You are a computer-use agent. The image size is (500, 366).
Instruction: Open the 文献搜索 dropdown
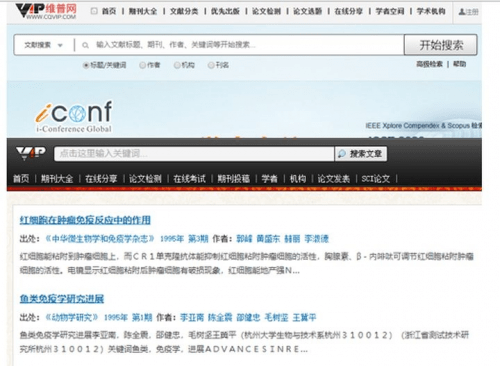pyautogui.click(x=43, y=45)
